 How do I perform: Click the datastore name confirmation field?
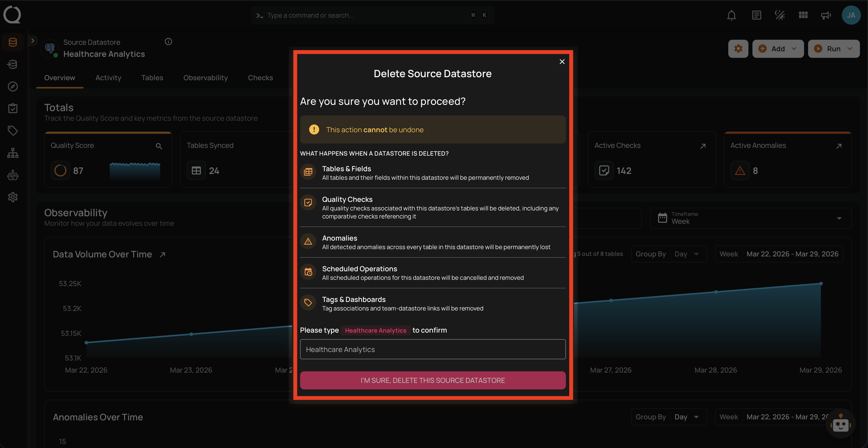click(433, 349)
